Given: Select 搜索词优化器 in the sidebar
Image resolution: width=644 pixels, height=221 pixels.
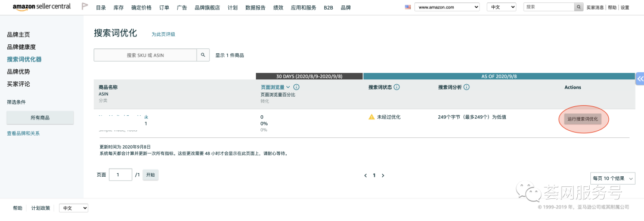Looking at the screenshot, I should click(x=24, y=59).
